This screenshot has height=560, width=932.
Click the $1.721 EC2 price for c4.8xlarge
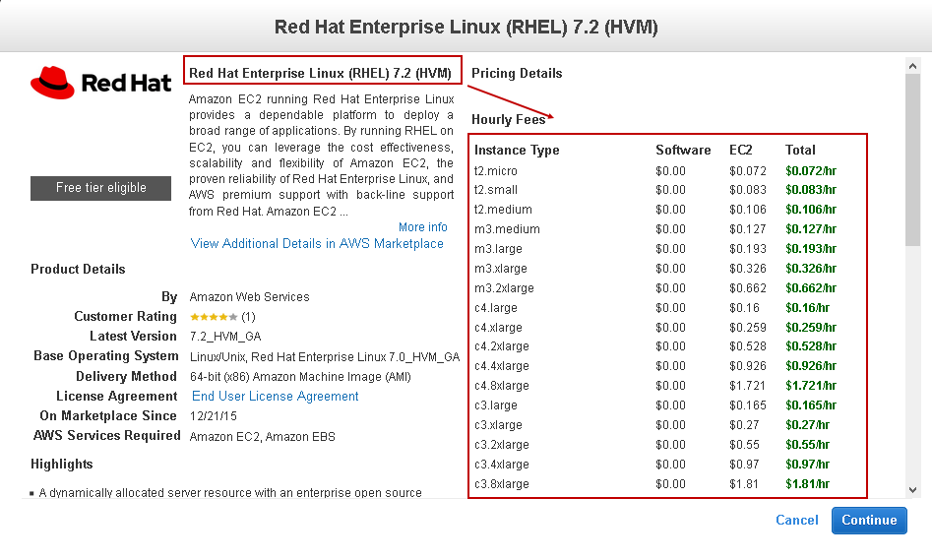click(x=747, y=386)
